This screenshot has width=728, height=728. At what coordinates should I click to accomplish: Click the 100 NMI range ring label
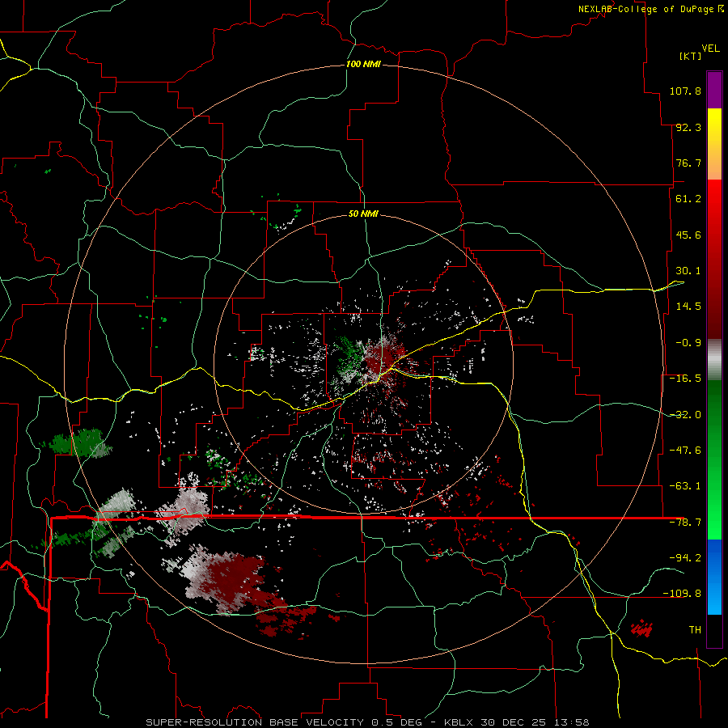(363, 64)
